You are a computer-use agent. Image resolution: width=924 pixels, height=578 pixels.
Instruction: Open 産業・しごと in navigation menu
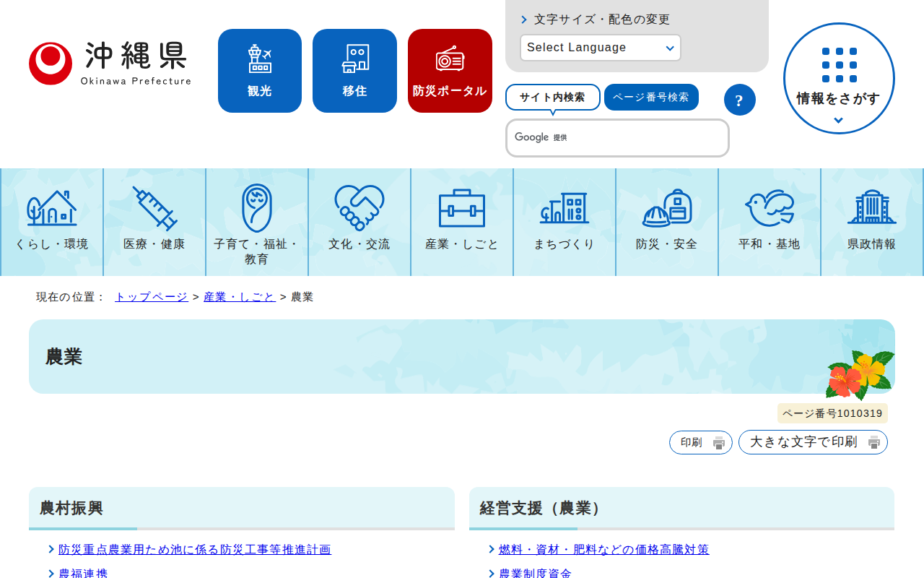point(462,221)
